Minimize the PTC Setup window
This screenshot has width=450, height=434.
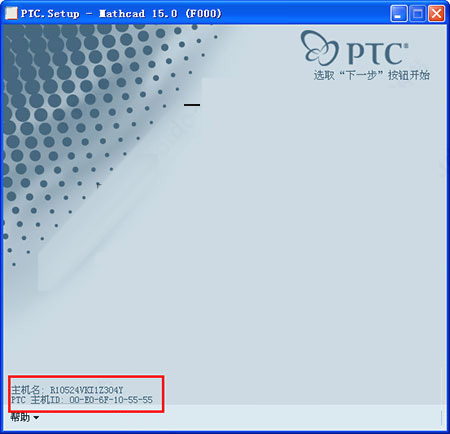coord(398,14)
